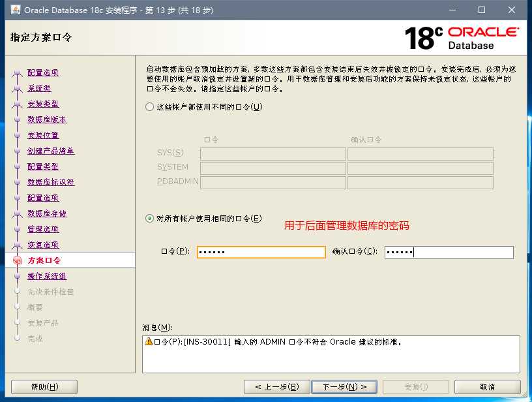
Task: Maximize the Oracle installer window
Action: pyautogui.click(x=481, y=10)
